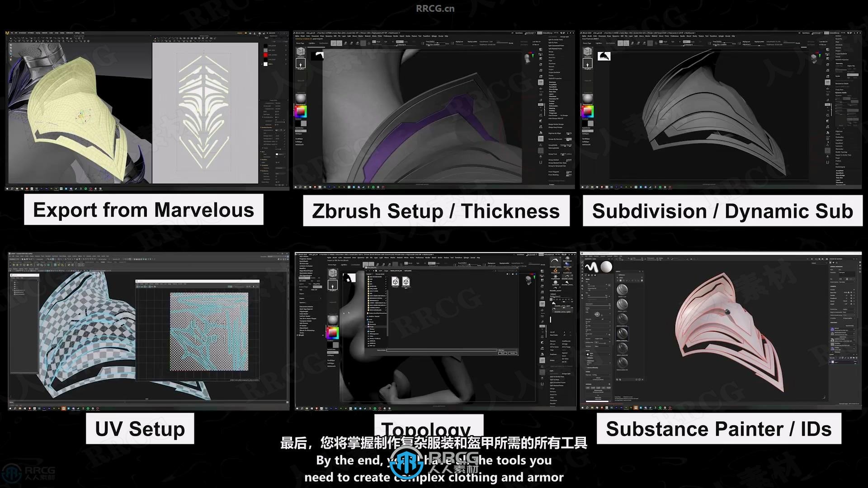Select the second material sphere in Substance shelf
Image resolution: width=868 pixels, height=488 pixels.
click(x=623, y=304)
